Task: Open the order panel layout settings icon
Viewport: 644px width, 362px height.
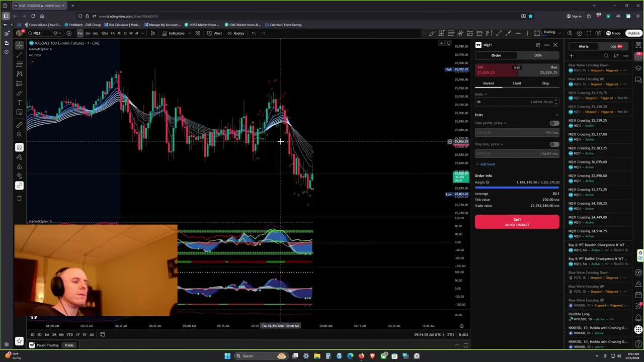Action: point(538,45)
